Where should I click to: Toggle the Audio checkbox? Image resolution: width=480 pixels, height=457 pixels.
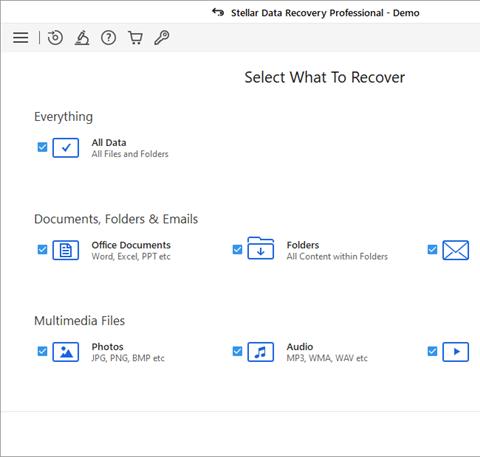237,351
